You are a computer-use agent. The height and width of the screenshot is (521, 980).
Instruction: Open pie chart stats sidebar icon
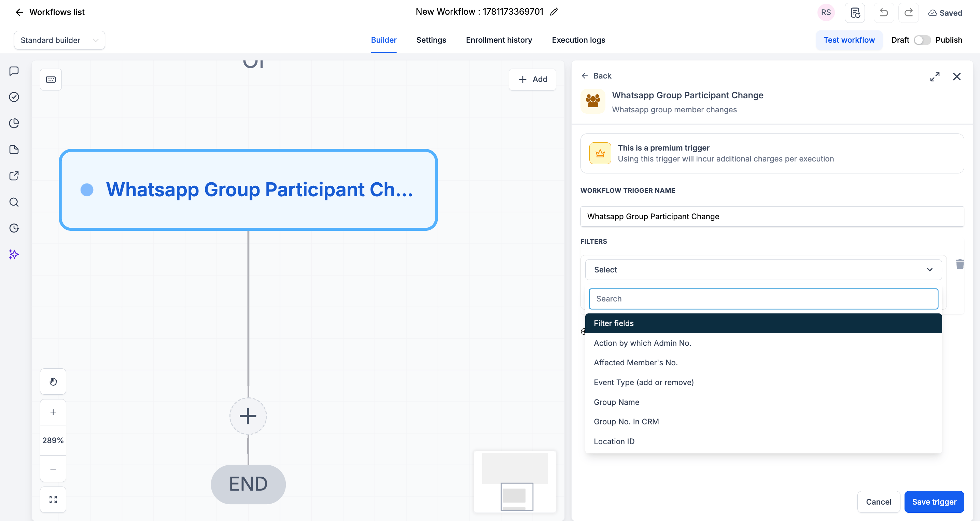pos(14,123)
